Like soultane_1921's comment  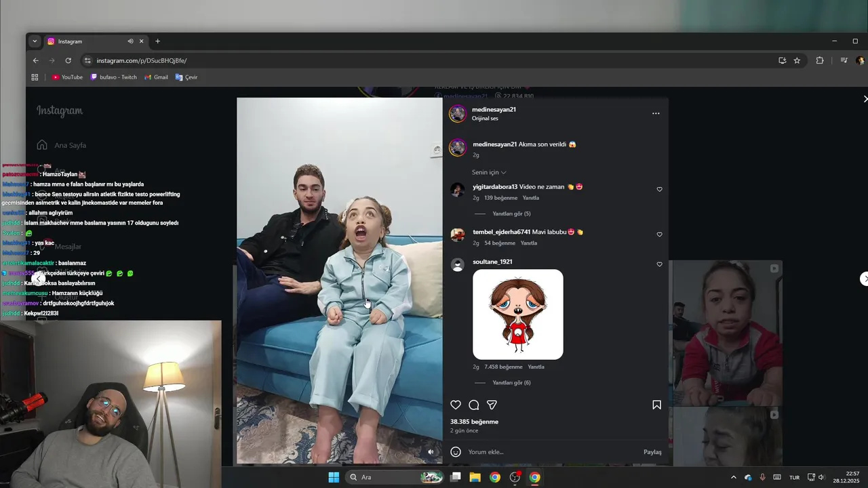tap(659, 264)
